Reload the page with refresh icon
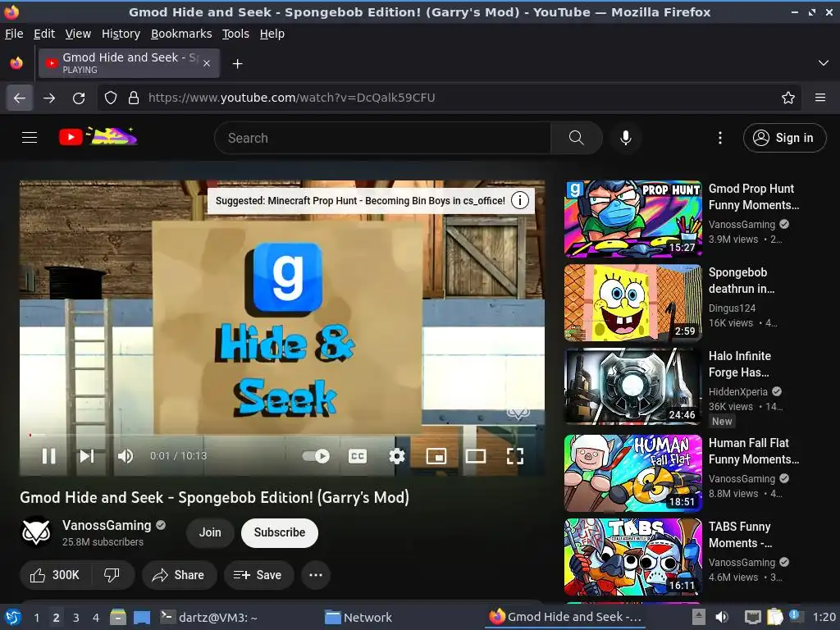The image size is (840, 630). point(79,98)
